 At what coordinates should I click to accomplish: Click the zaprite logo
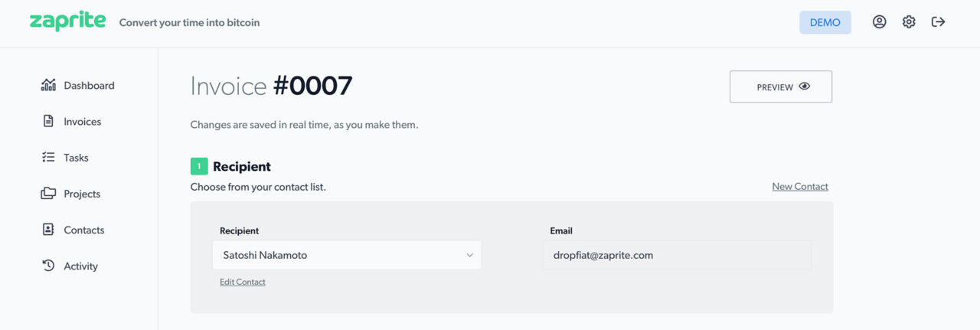tap(67, 21)
